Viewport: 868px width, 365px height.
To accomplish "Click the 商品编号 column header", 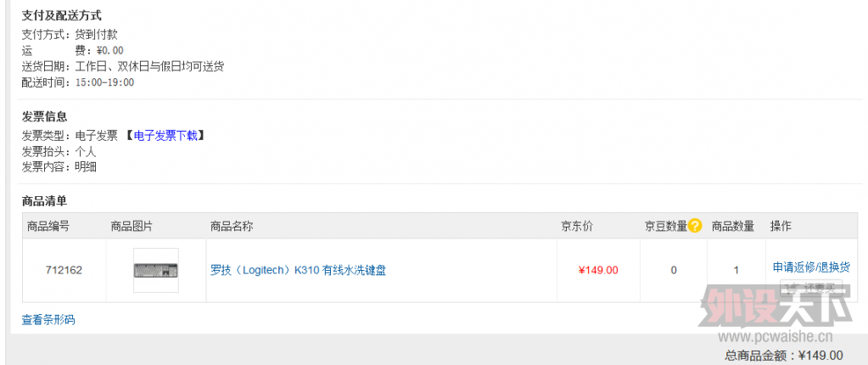I will click(x=48, y=226).
